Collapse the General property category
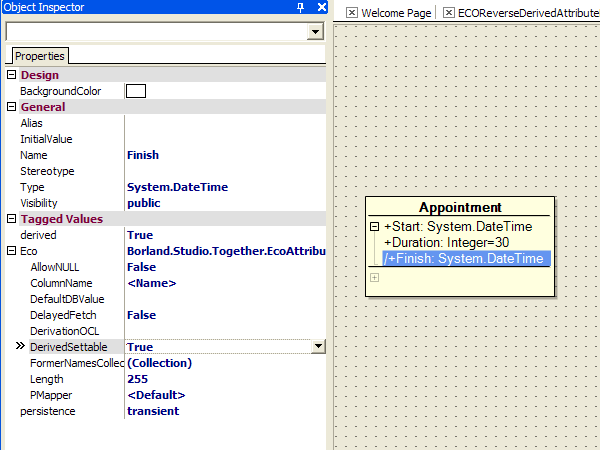Screen dimensions: 600x450 (12, 107)
